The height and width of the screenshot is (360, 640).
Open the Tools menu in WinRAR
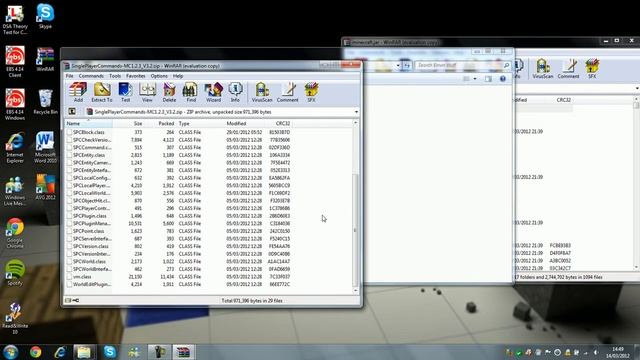click(115, 76)
